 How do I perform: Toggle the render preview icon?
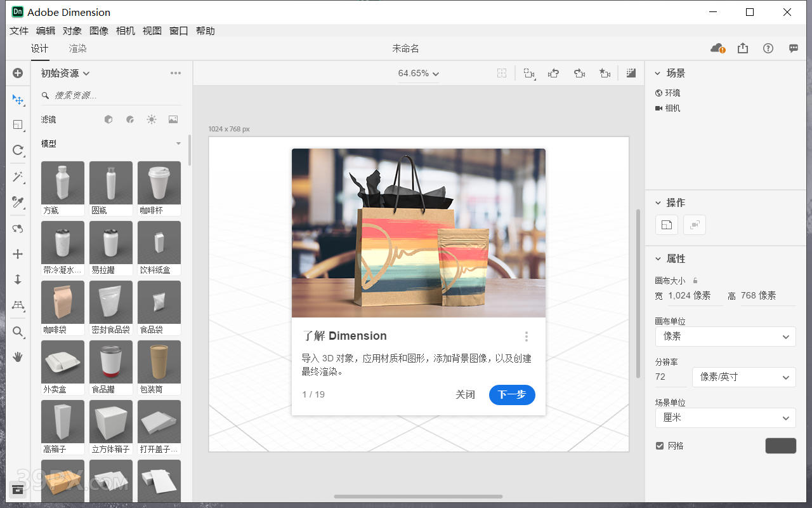point(631,73)
